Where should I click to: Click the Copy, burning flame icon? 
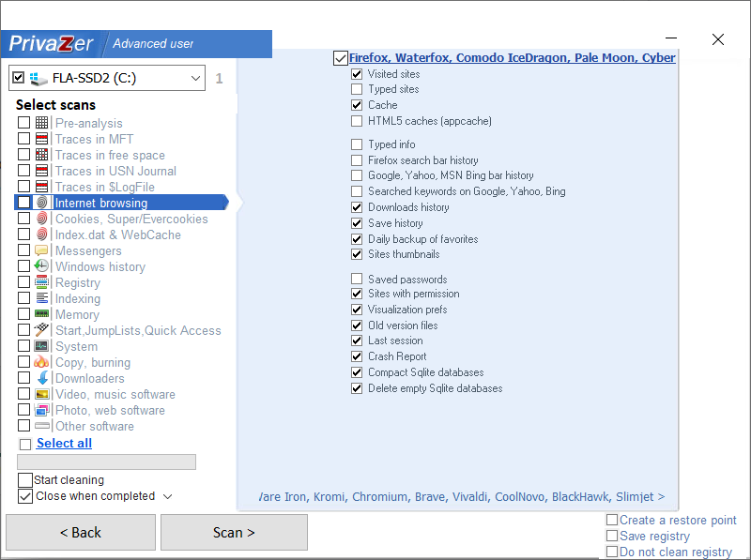[41, 362]
